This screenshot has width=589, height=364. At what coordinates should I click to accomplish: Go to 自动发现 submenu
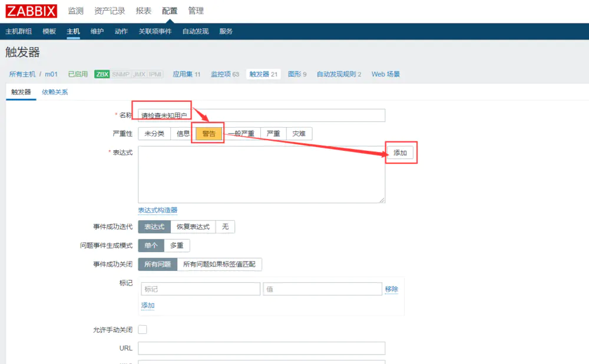pos(196,31)
